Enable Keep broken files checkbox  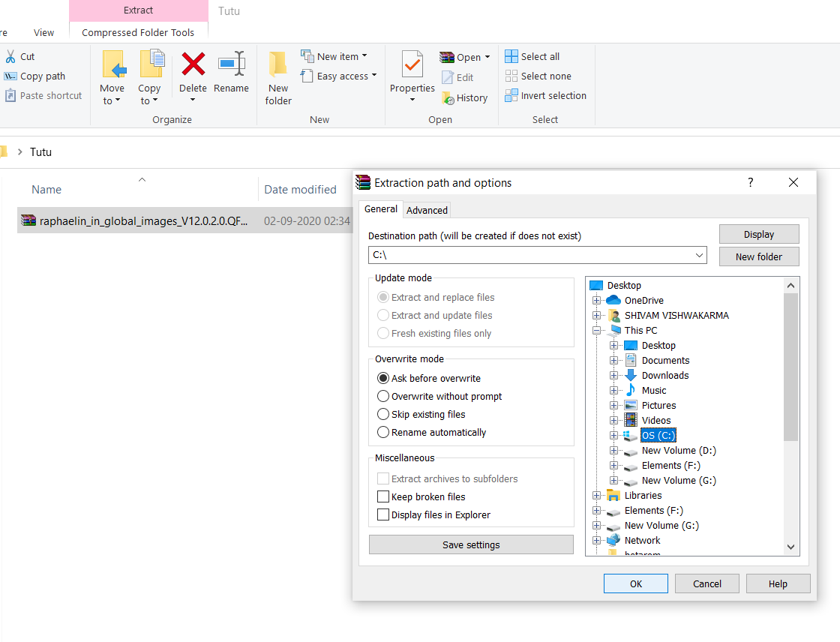383,496
